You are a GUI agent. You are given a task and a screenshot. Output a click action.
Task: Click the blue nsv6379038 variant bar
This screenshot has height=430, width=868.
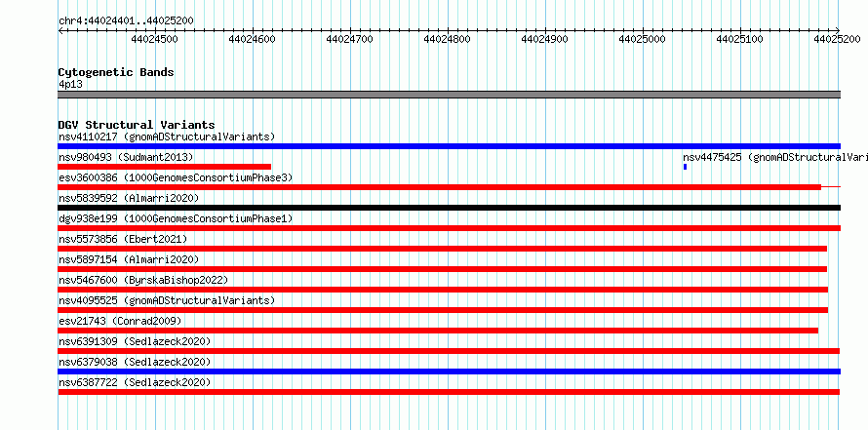[x=449, y=371]
